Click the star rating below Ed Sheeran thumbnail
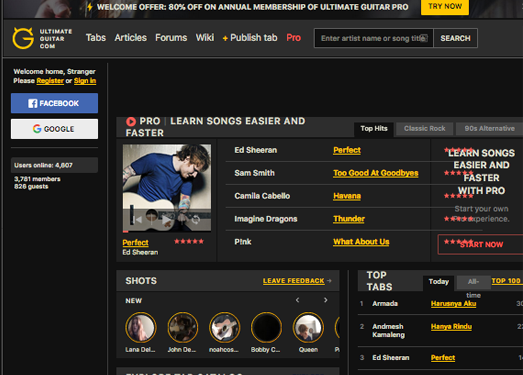This screenshot has width=523, height=375. coord(189,241)
